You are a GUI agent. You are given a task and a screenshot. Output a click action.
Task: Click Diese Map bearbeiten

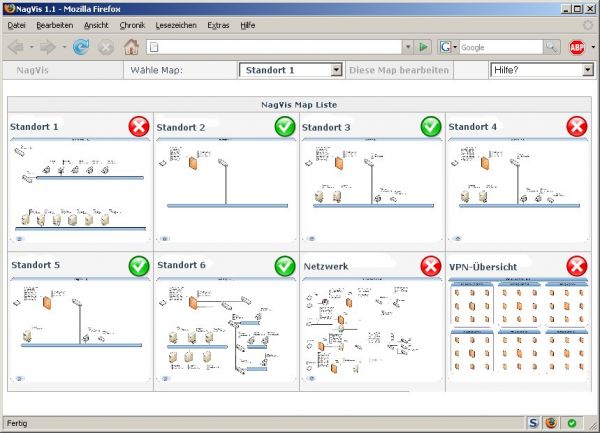click(400, 70)
